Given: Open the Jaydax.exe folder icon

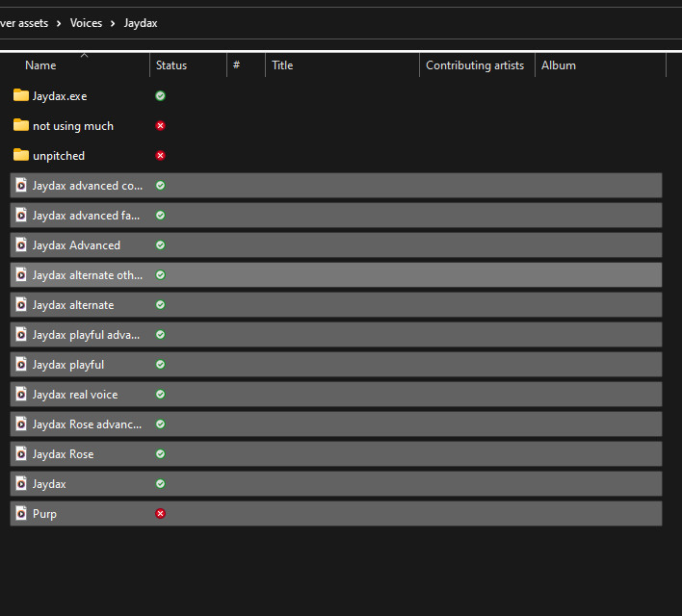Looking at the screenshot, I should tap(21, 95).
